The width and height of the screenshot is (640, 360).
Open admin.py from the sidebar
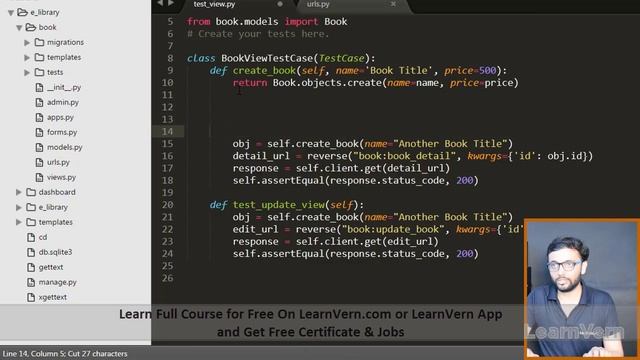tap(63, 102)
